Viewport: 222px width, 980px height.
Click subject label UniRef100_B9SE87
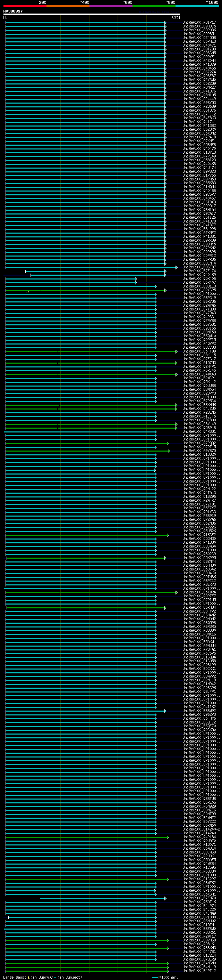point(199,267)
